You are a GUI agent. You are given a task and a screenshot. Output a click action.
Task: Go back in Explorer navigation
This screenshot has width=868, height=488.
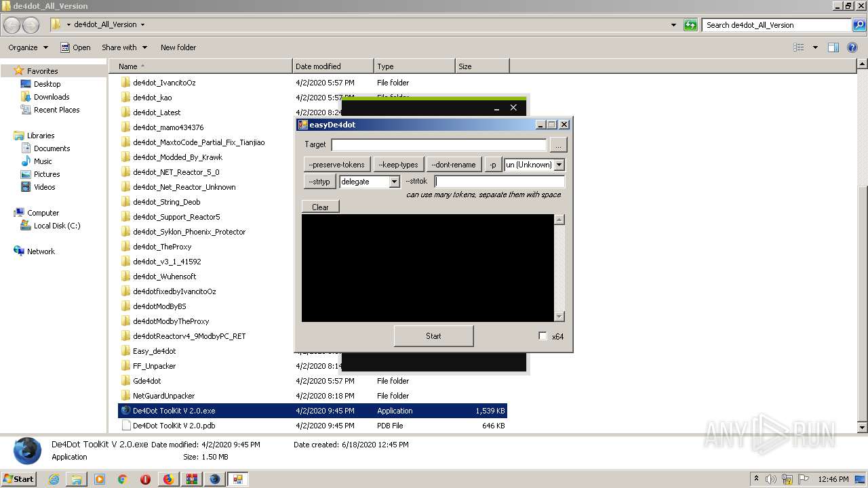[x=12, y=25]
